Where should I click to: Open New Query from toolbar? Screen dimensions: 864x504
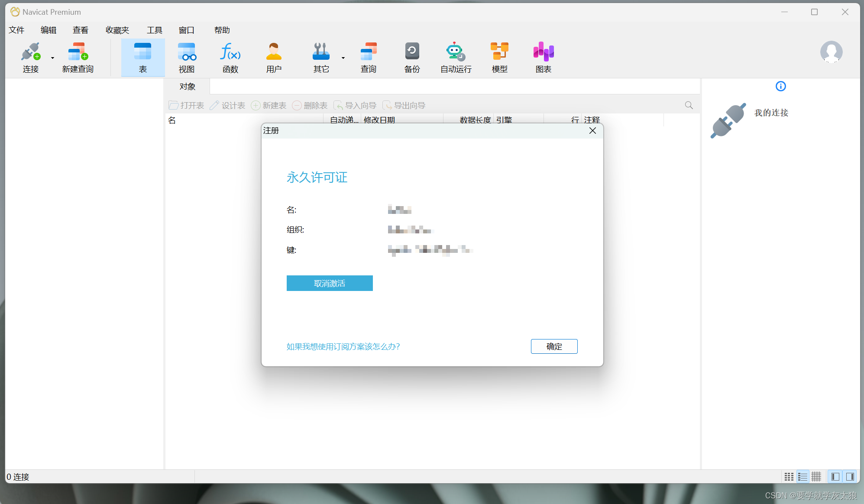pyautogui.click(x=78, y=58)
